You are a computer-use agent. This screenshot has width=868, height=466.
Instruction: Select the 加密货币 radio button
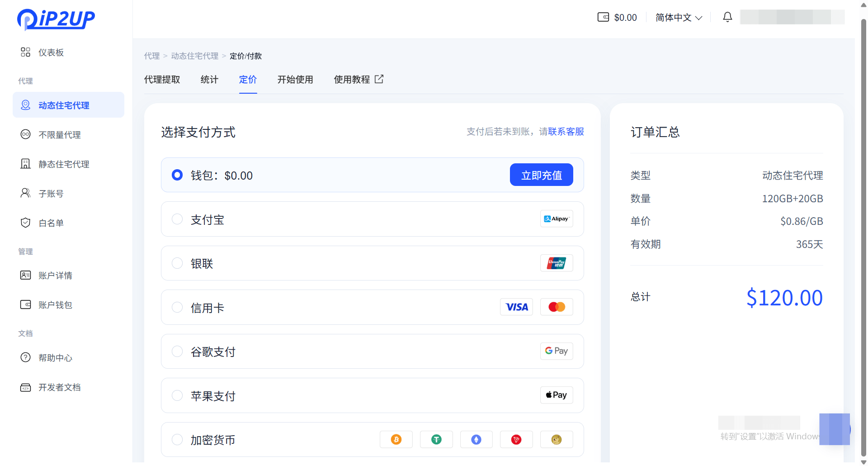177,439
